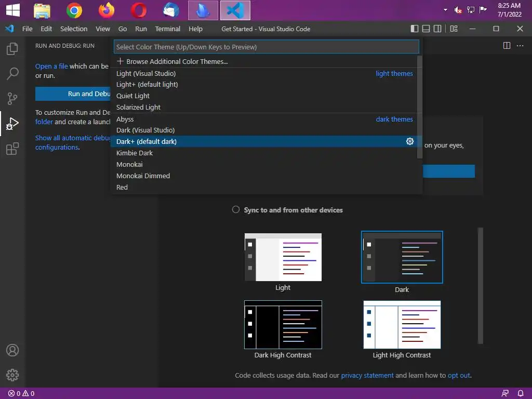Open editor More Actions ellipsis
The width and height of the screenshot is (532, 399).
520,46
